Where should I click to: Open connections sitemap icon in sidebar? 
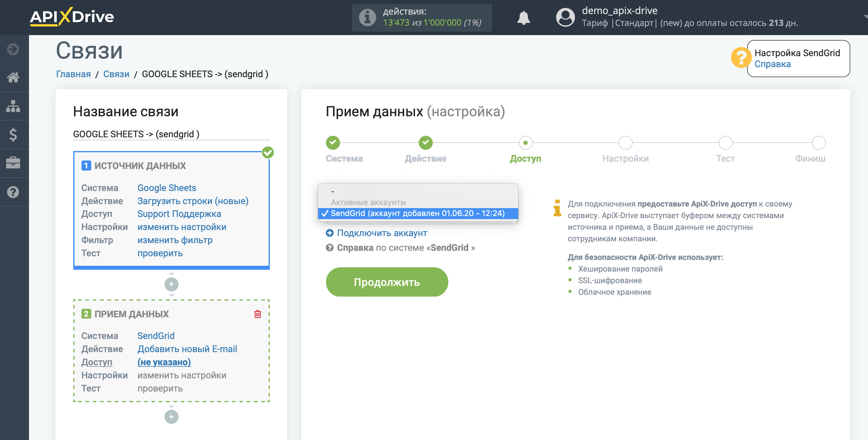click(x=13, y=106)
